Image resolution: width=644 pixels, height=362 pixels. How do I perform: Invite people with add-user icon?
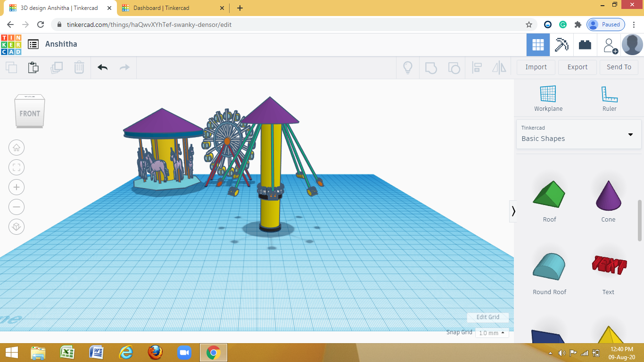tap(610, 45)
